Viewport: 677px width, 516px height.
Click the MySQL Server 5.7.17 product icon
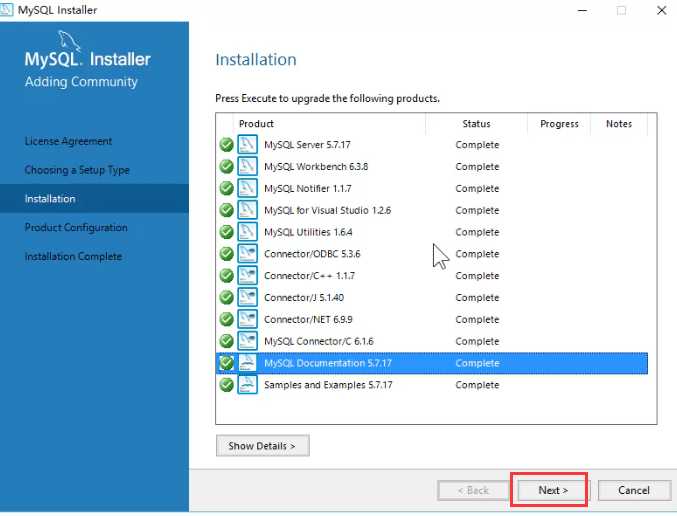click(247, 144)
